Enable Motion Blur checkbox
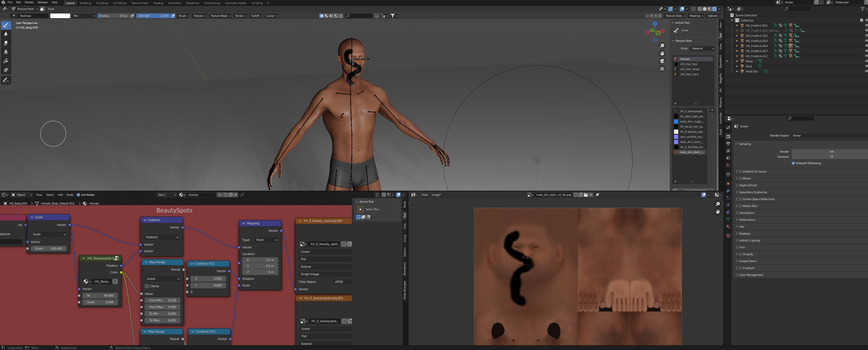The image size is (868, 350). 741,206
